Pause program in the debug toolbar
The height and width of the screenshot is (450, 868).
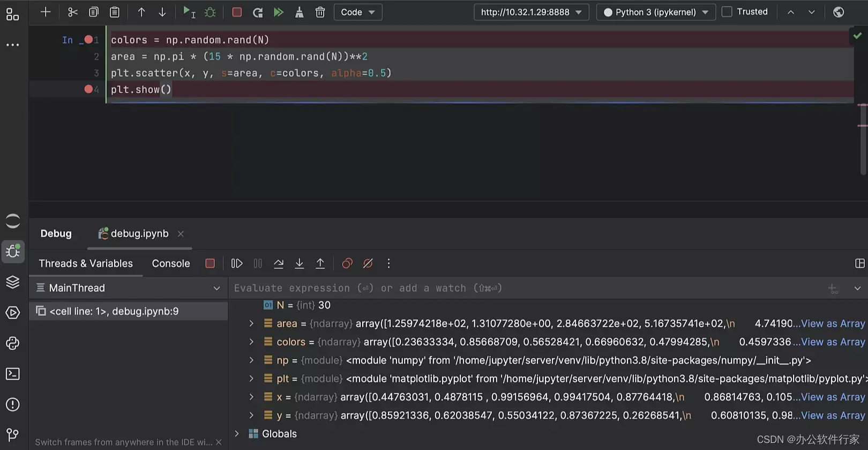pos(258,263)
